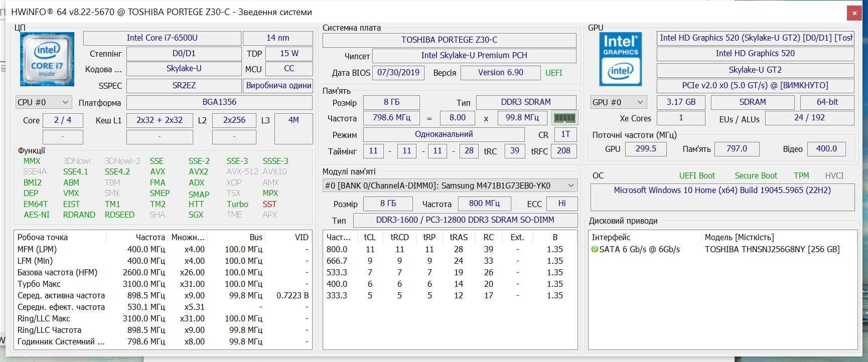Click the green UEFI label
This screenshot has width=868, height=362.
554,73
